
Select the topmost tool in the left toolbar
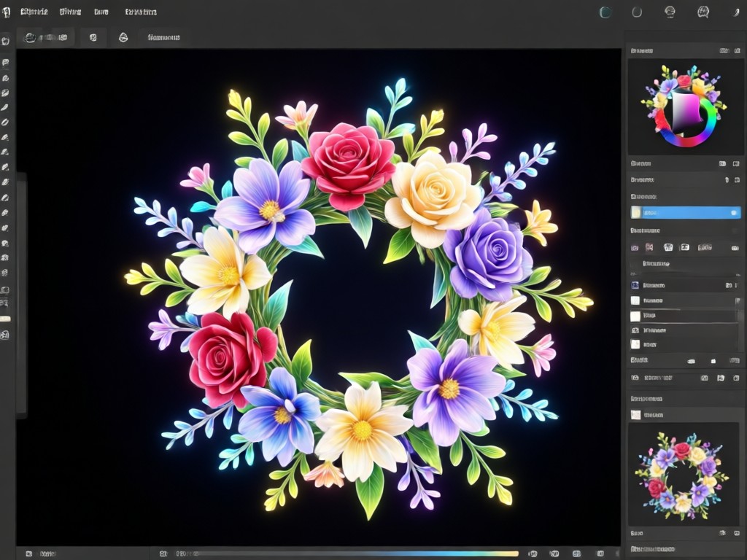tap(6, 42)
